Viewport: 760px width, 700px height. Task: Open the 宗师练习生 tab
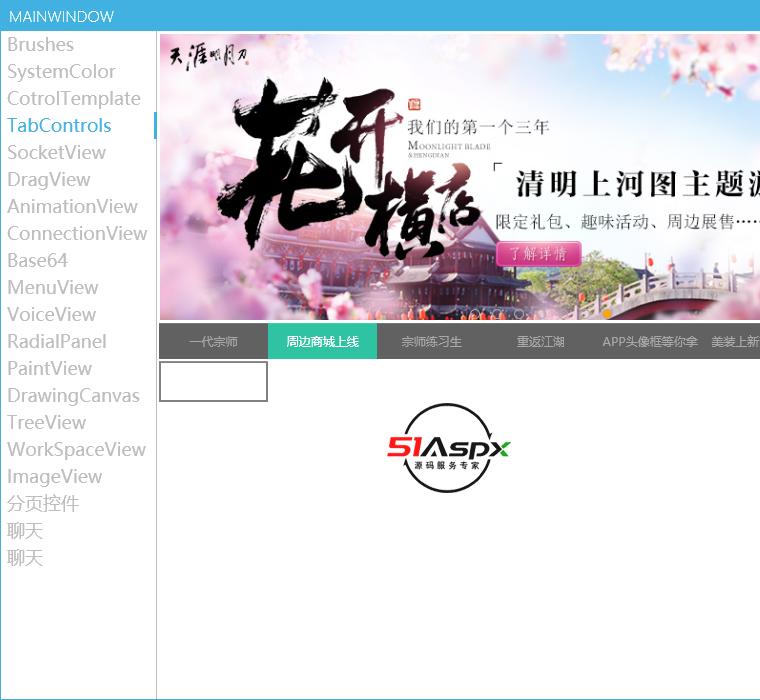[x=431, y=341]
